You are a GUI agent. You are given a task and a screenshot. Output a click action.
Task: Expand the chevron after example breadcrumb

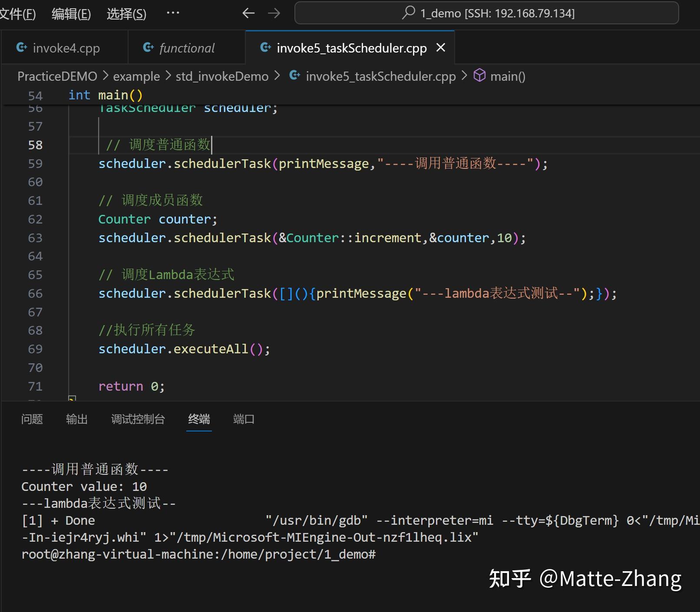click(x=167, y=76)
